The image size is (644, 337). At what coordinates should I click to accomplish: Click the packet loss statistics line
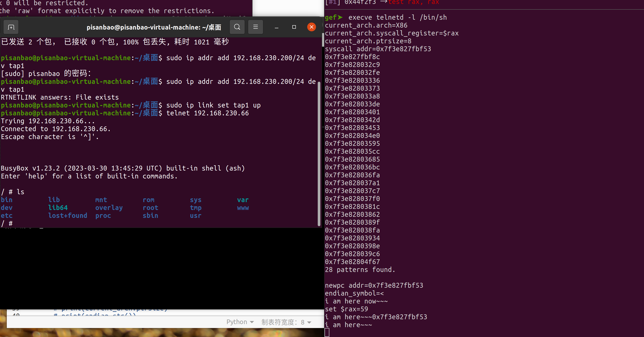115,42
